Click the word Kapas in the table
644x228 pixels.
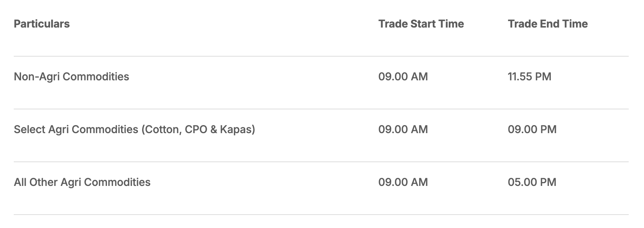pos(236,129)
